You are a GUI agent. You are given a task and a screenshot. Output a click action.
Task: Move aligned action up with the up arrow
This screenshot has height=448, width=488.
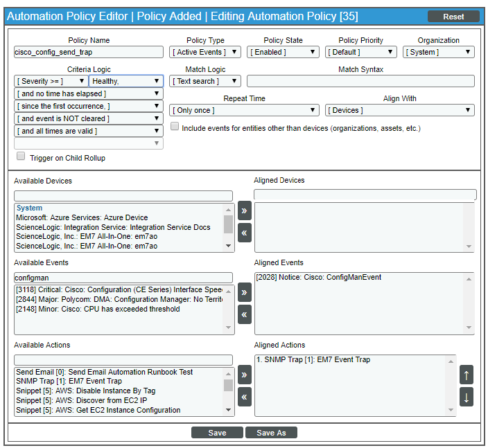(x=467, y=375)
